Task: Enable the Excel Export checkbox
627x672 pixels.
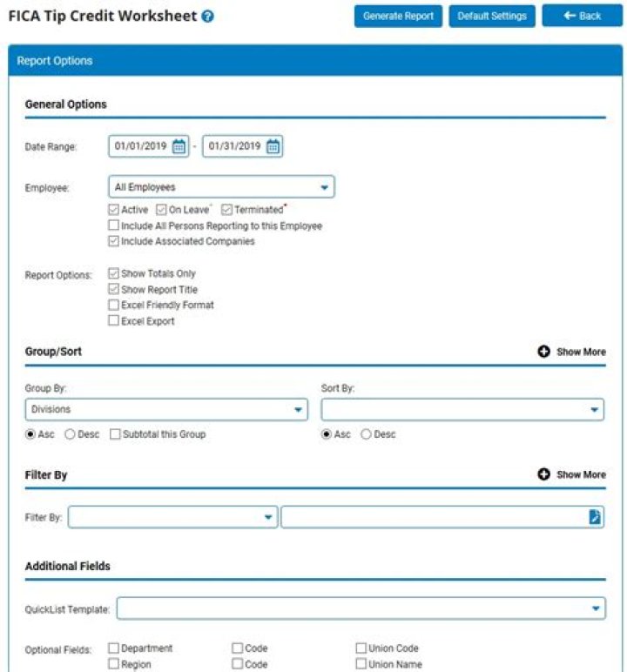Action: click(x=114, y=321)
